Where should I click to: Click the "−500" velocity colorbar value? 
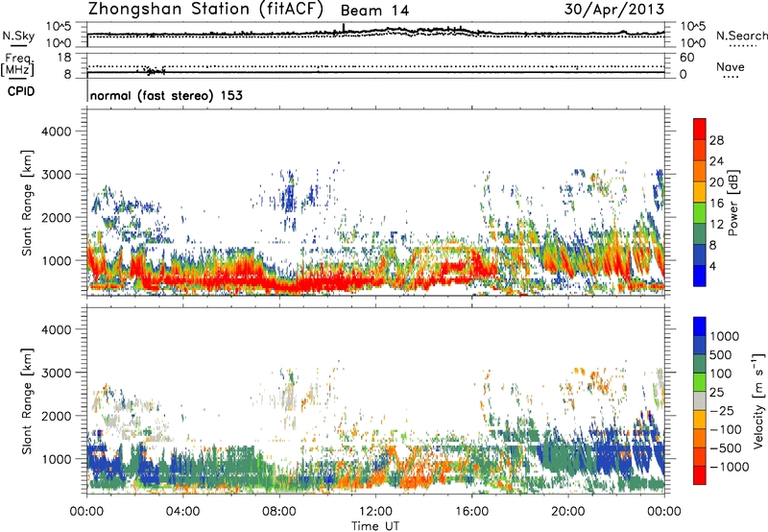point(726,448)
